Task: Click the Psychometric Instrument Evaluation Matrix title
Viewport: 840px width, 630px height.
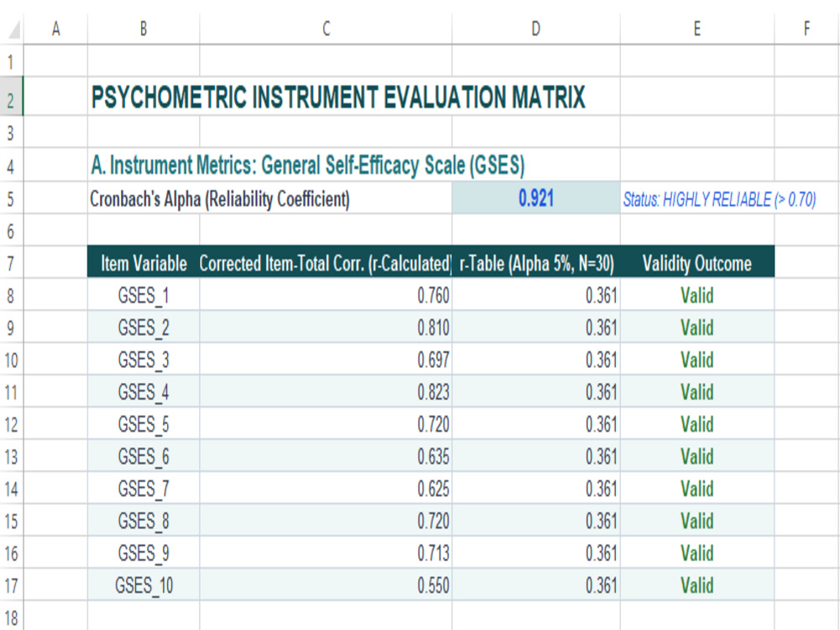Action: (338, 97)
